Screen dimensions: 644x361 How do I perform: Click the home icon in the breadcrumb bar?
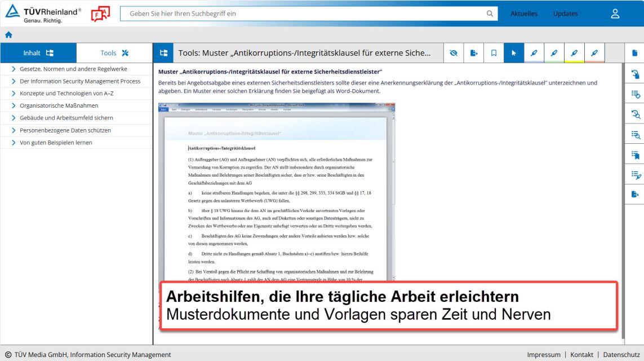click(x=8, y=35)
